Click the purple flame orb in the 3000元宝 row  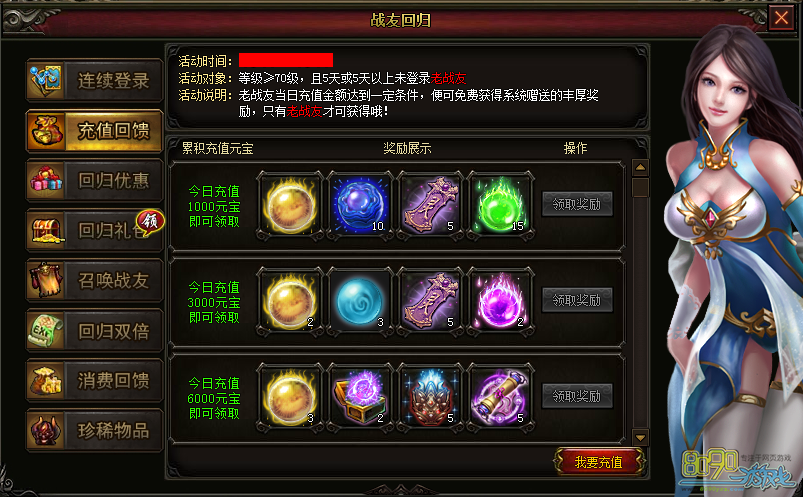click(x=501, y=302)
